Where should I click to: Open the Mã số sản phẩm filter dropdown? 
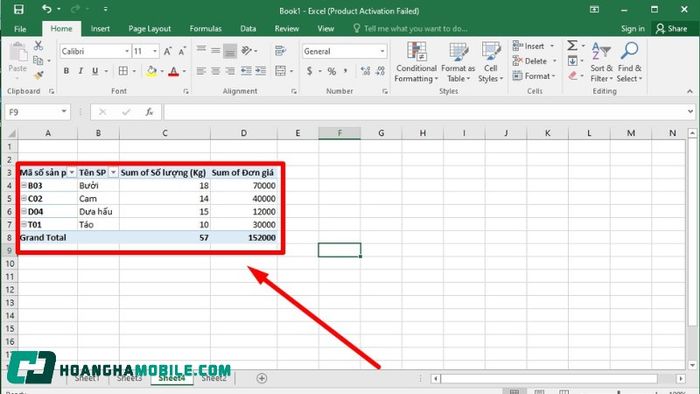pyautogui.click(x=71, y=172)
